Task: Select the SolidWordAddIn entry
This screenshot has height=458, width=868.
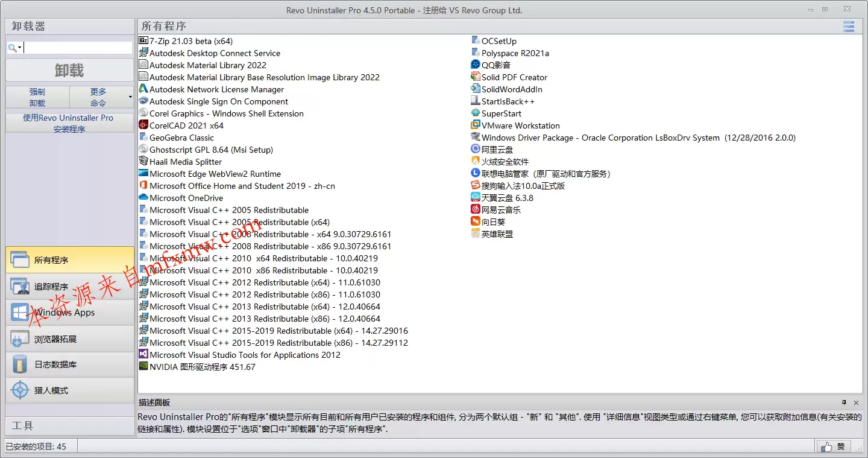Action: 512,89
